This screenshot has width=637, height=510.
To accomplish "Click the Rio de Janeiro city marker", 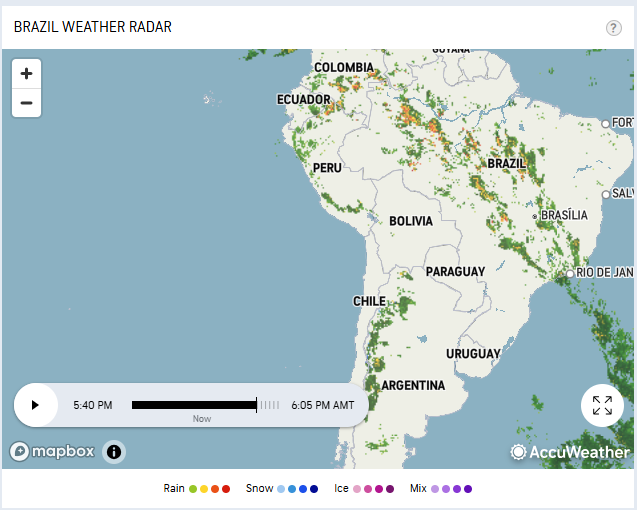I will (x=570, y=273).
